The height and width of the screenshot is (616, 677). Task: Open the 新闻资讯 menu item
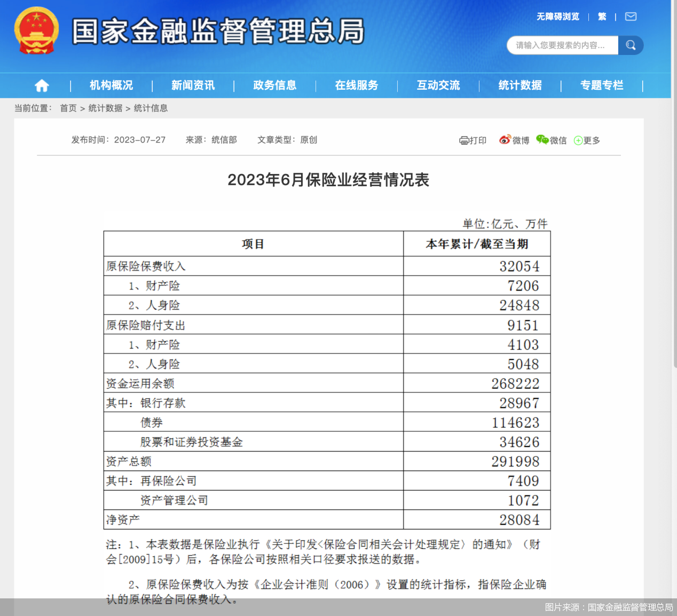click(x=193, y=85)
